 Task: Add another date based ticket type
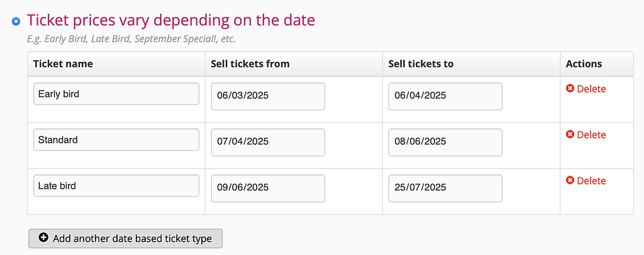tap(125, 239)
